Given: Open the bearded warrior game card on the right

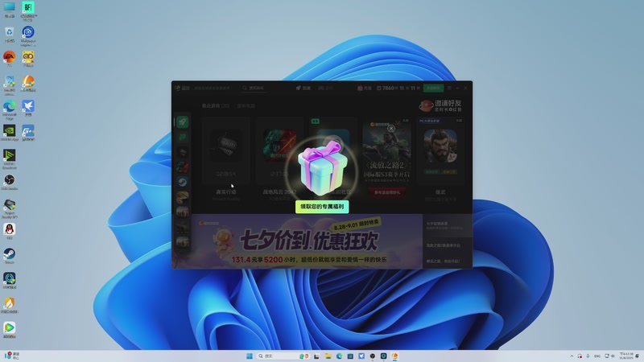Looking at the screenshot, I should pyautogui.click(x=440, y=159).
